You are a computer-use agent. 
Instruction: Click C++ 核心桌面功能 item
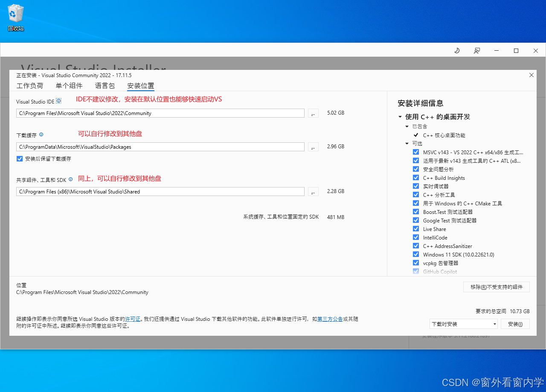pos(444,135)
